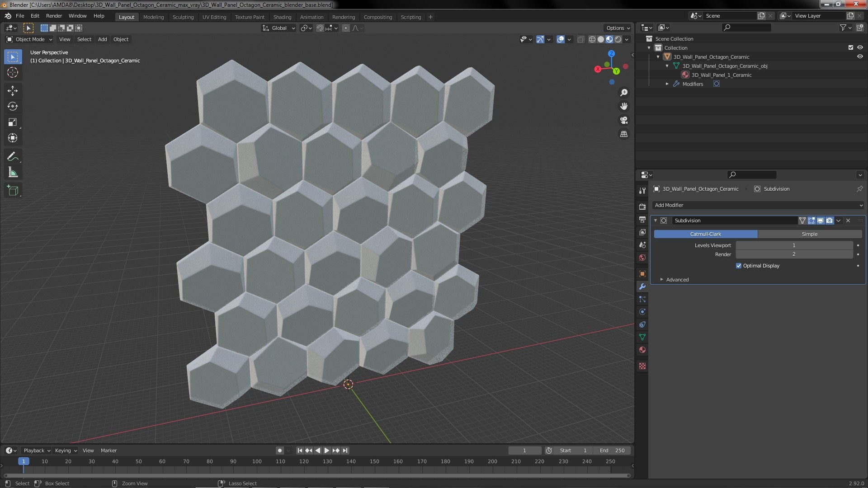Uncheck Optimal Display checkbox
Image resolution: width=868 pixels, height=488 pixels.
point(739,266)
